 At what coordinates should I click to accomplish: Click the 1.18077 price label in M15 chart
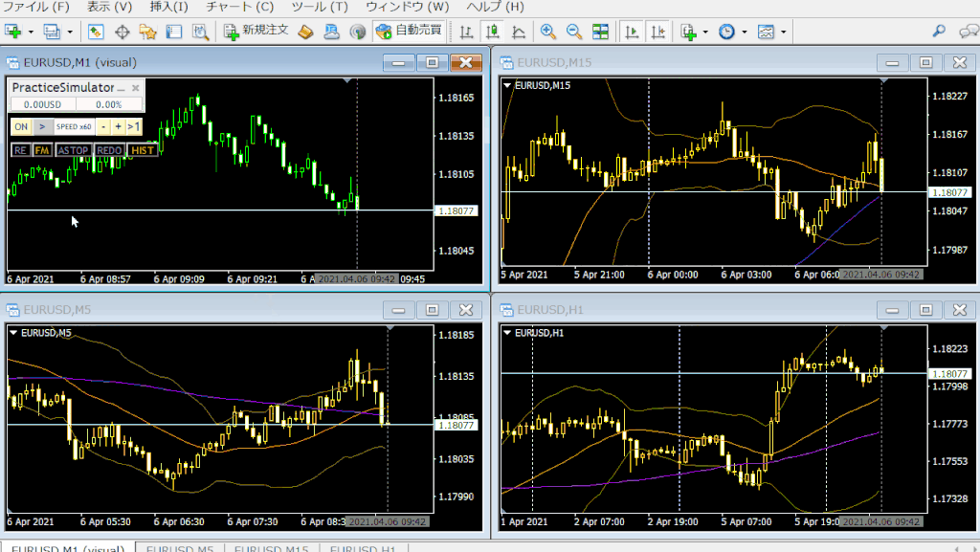[x=950, y=192]
